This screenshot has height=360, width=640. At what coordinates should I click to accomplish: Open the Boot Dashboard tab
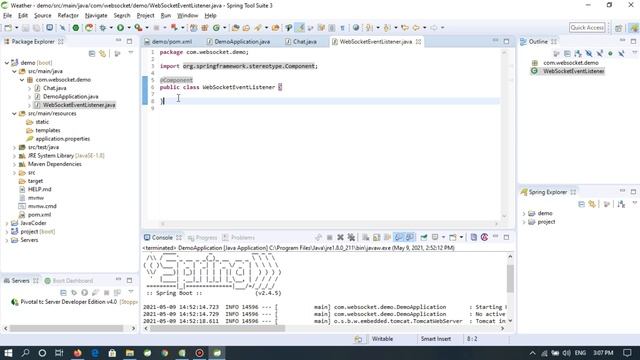69,281
